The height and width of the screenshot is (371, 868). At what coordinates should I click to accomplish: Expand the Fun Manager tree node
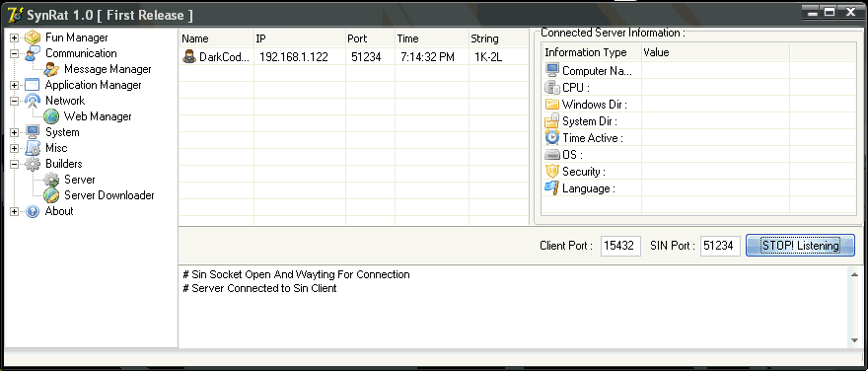15,38
